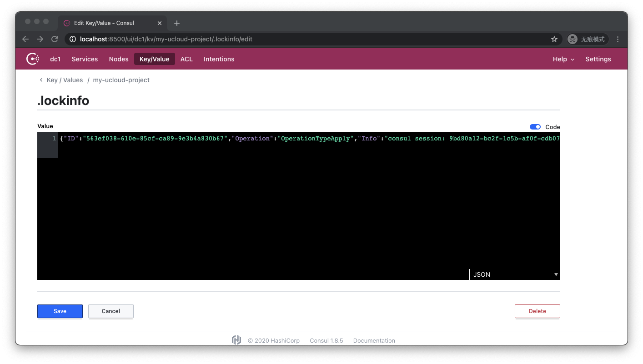
Task: Reload the page with refresh icon
Action: click(x=55, y=39)
